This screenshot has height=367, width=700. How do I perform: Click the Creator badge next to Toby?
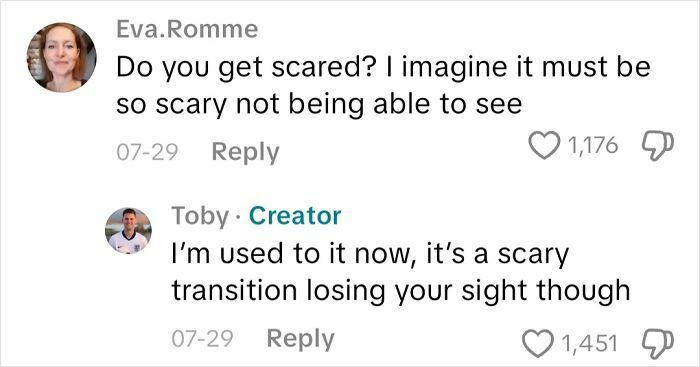pyautogui.click(x=295, y=216)
